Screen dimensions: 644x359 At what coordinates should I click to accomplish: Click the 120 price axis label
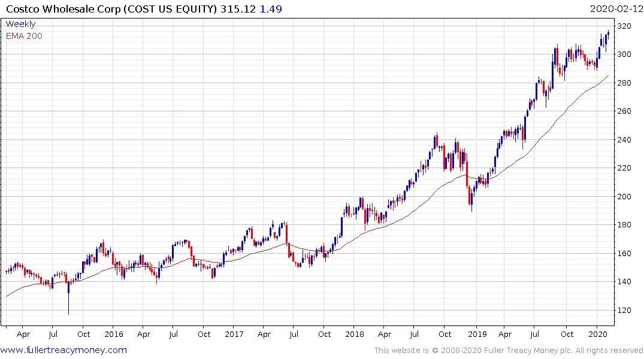pyautogui.click(x=624, y=311)
